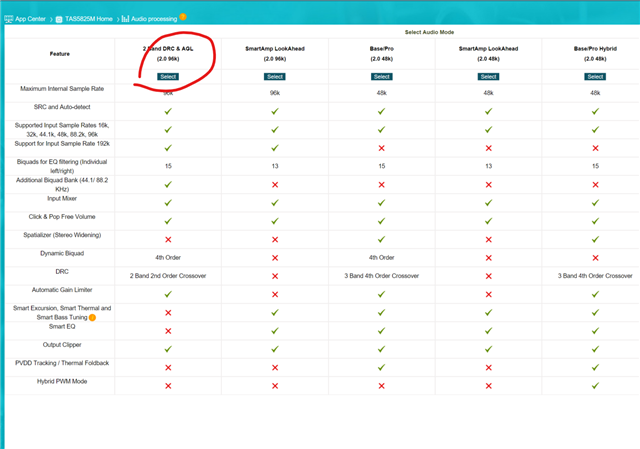Click the SRC and Auto-detect label
640x449 pixels.
pos(62,107)
